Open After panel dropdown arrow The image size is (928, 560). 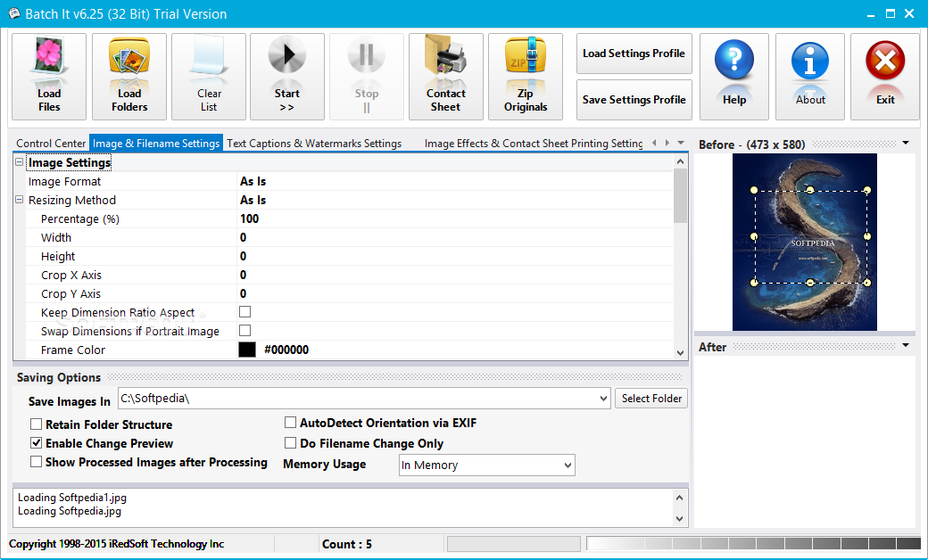click(x=906, y=345)
